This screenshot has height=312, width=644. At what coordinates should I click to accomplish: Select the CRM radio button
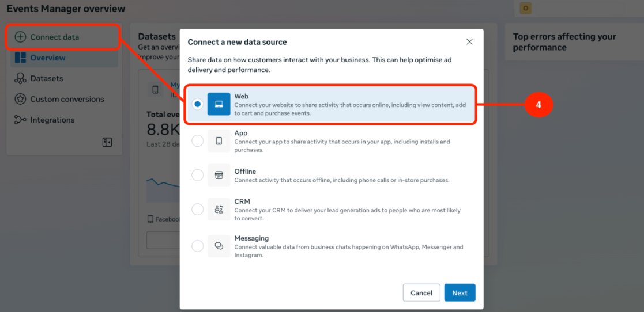click(198, 210)
